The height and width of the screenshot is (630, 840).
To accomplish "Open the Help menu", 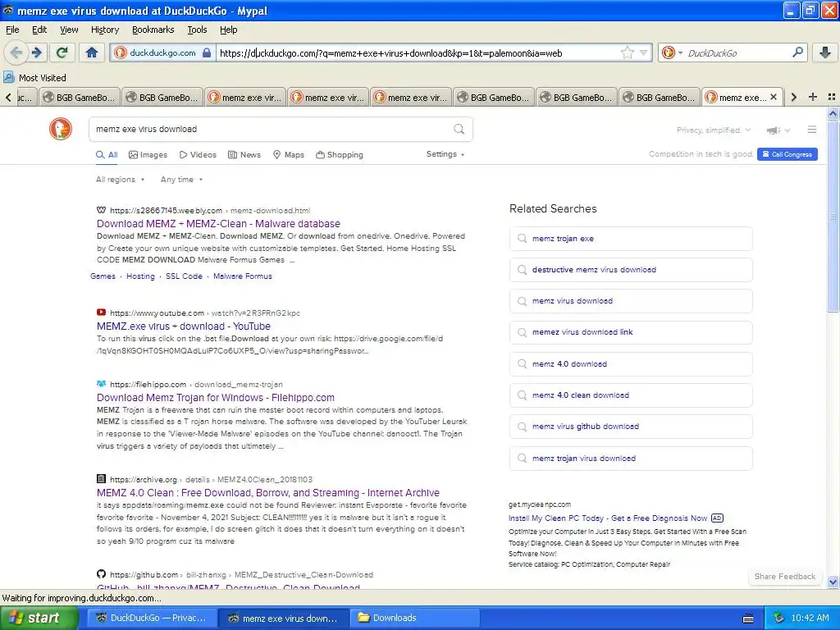I will tap(229, 30).
